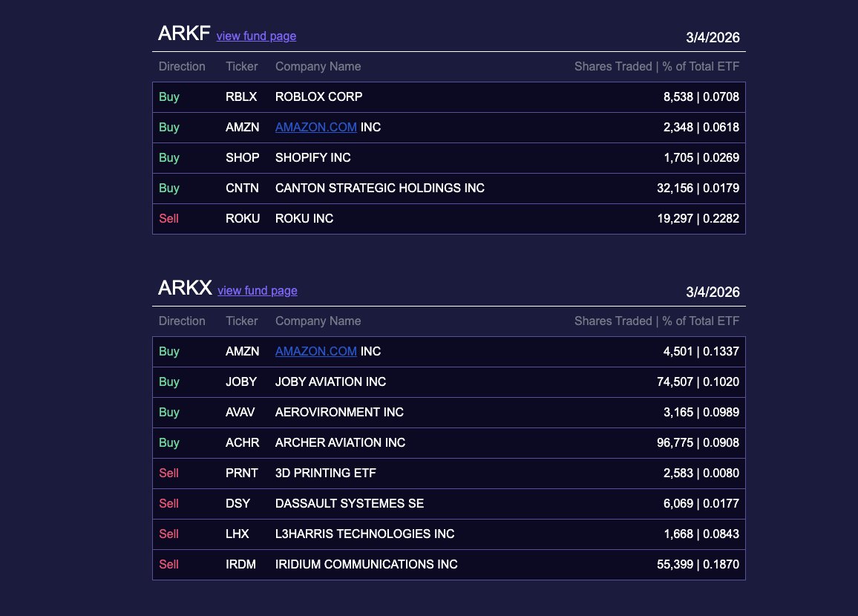Click ARKF Direction column header
Image resolution: width=858 pixels, height=616 pixels.
point(182,66)
